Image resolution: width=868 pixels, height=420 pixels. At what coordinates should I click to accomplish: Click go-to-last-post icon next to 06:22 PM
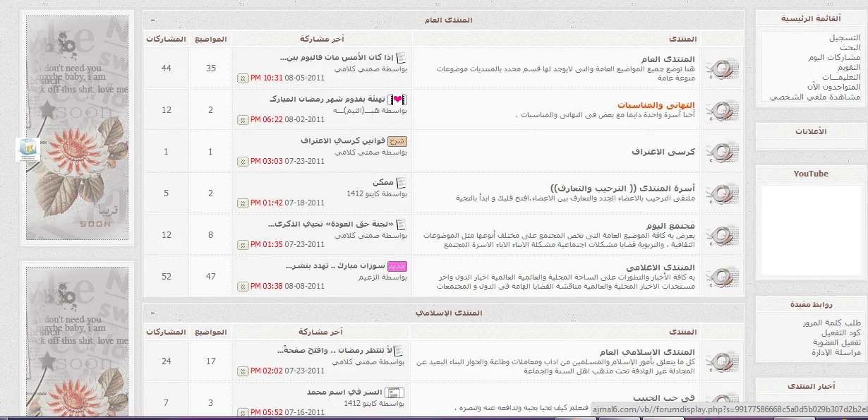[x=243, y=120]
